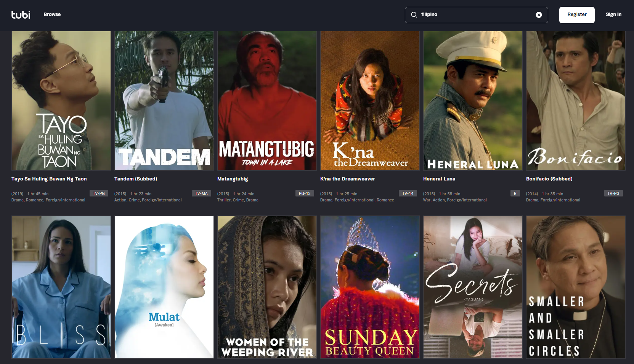Clear the search query with the X icon
This screenshot has width=634, height=364.
(x=539, y=15)
